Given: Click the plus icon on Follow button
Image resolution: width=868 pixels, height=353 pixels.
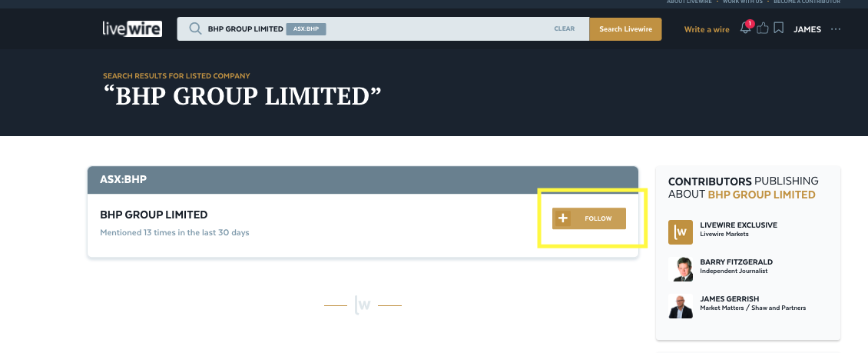Looking at the screenshot, I should click(x=563, y=218).
